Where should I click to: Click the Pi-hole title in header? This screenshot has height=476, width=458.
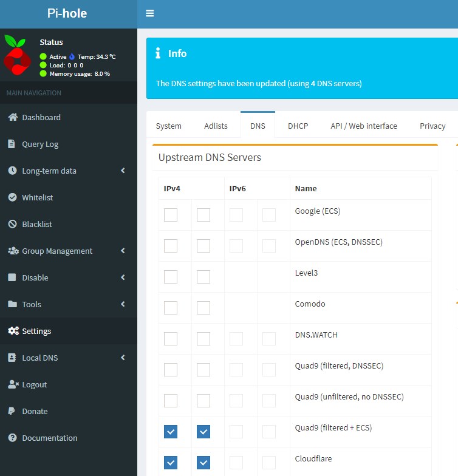pyautogui.click(x=67, y=13)
